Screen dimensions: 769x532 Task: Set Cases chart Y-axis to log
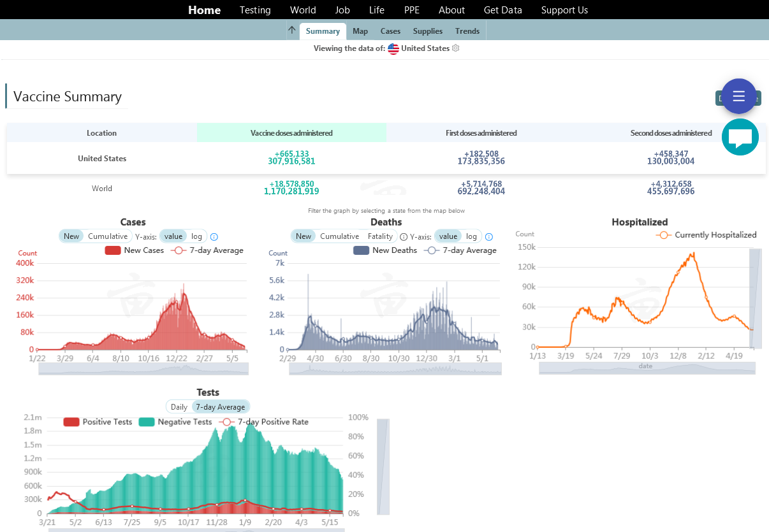point(196,236)
